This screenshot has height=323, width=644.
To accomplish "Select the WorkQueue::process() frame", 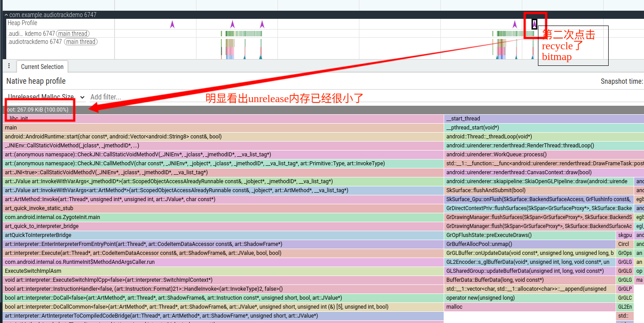I will 544,155.
